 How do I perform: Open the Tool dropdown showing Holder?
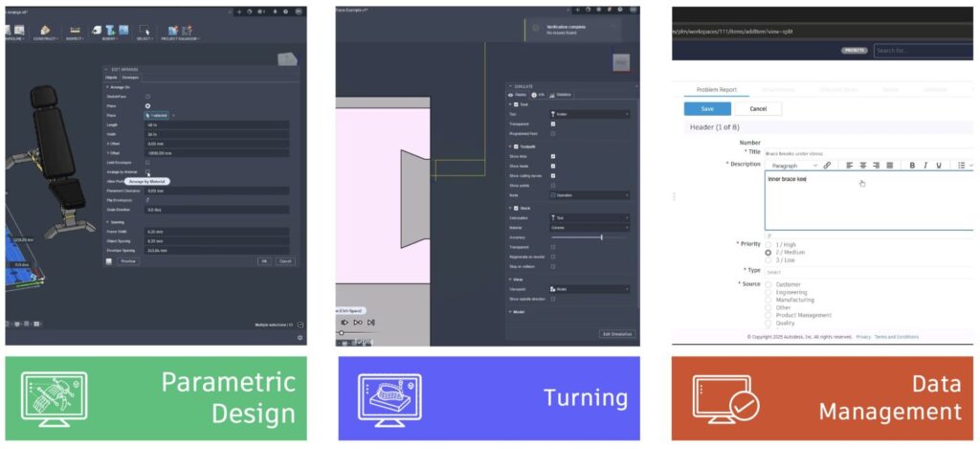[x=590, y=115]
